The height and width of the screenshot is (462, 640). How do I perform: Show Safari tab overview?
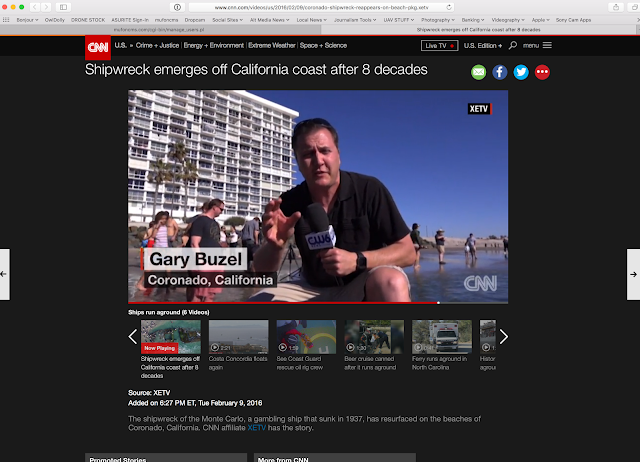(634, 7)
